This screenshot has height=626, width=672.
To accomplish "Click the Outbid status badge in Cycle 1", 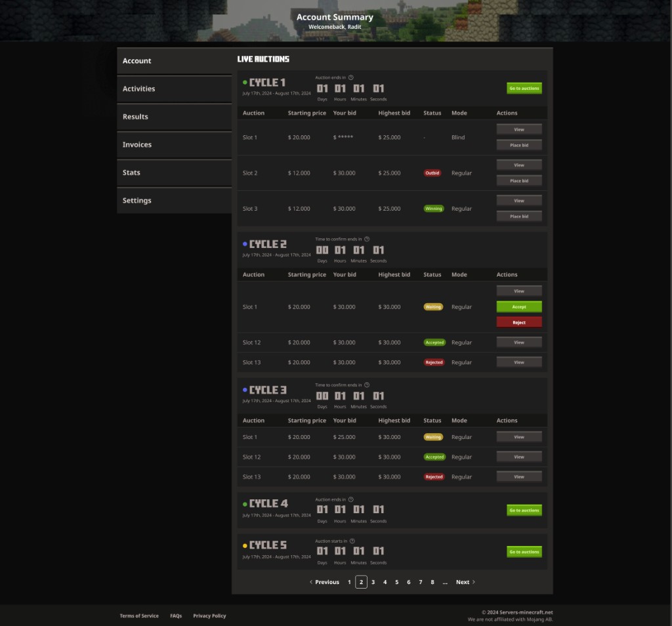I will [x=432, y=173].
